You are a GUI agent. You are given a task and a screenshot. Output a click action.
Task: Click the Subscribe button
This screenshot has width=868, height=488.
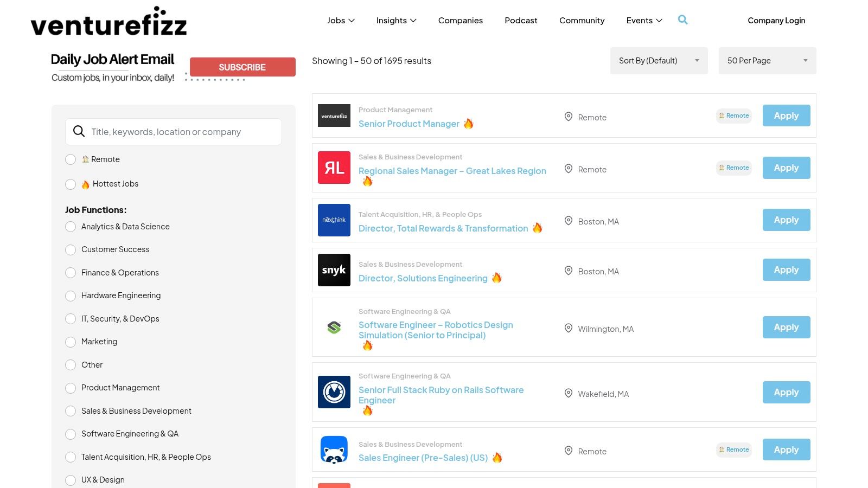click(242, 67)
